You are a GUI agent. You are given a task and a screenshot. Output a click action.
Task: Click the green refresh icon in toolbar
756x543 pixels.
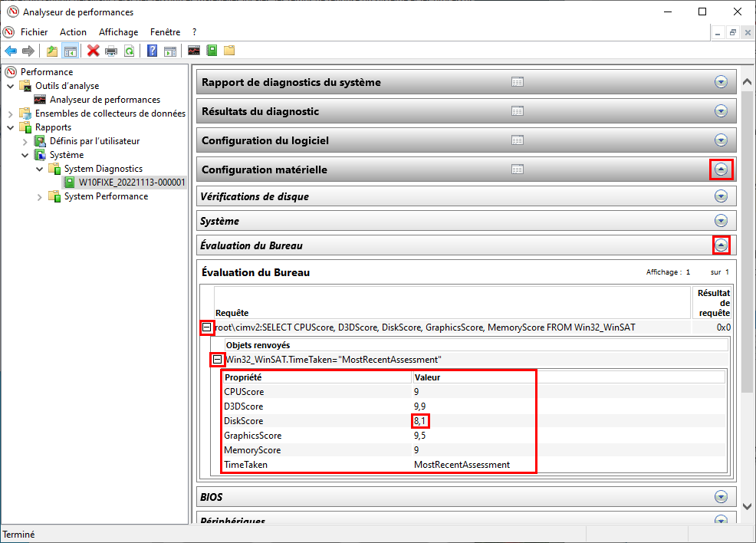tap(130, 51)
